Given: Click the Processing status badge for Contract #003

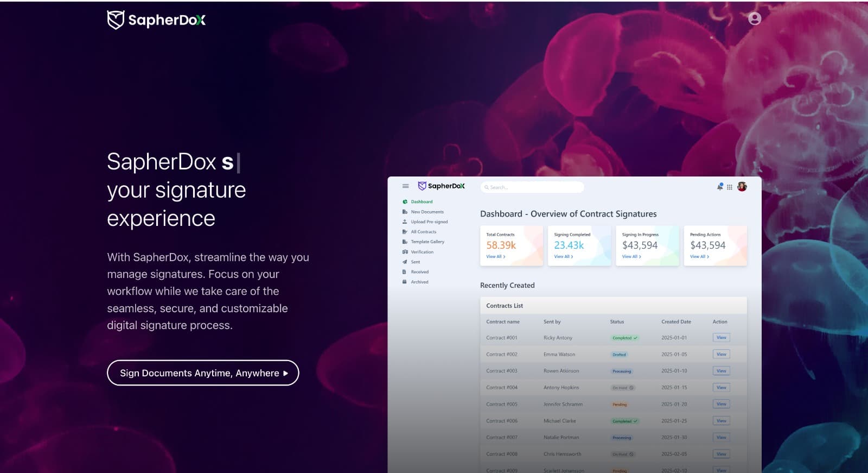Looking at the screenshot, I should 622,371.
